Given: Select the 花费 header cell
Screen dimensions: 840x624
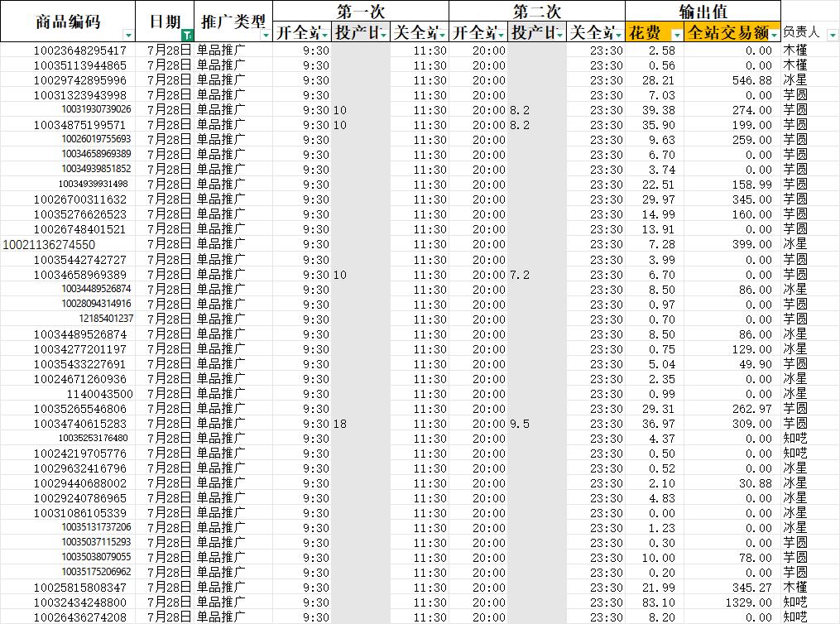Looking at the screenshot, I should click(x=655, y=32).
